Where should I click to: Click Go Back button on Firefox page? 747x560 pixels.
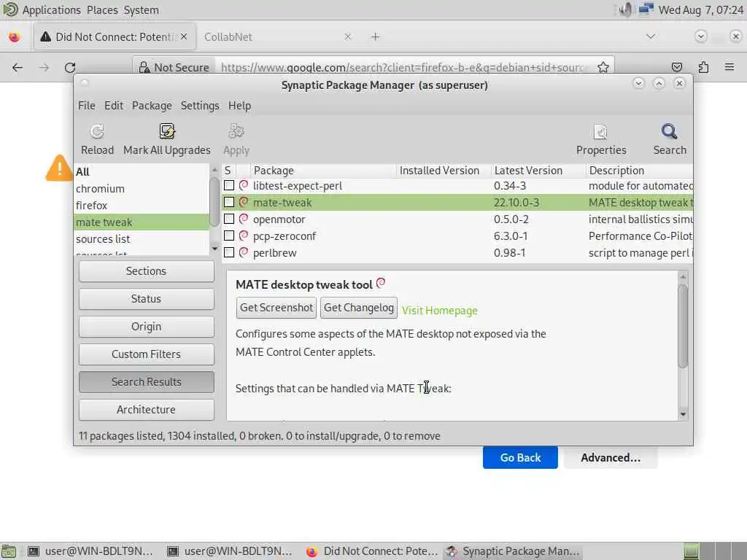(x=520, y=458)
